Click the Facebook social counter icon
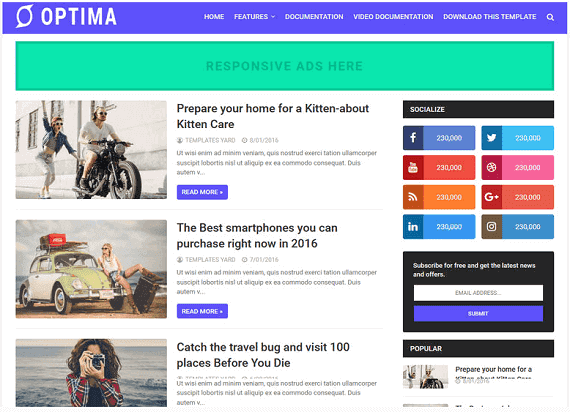Screen dimensions: 570x412 pyautogui.click(x=413, y=138)
